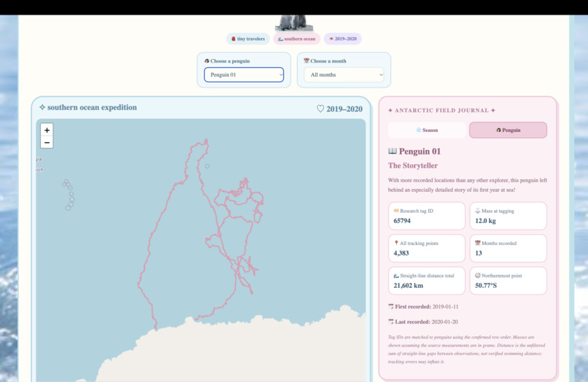This screenshot has width=588, height=382.
Task: Click the Months recorded value 13
Action: 479,253
